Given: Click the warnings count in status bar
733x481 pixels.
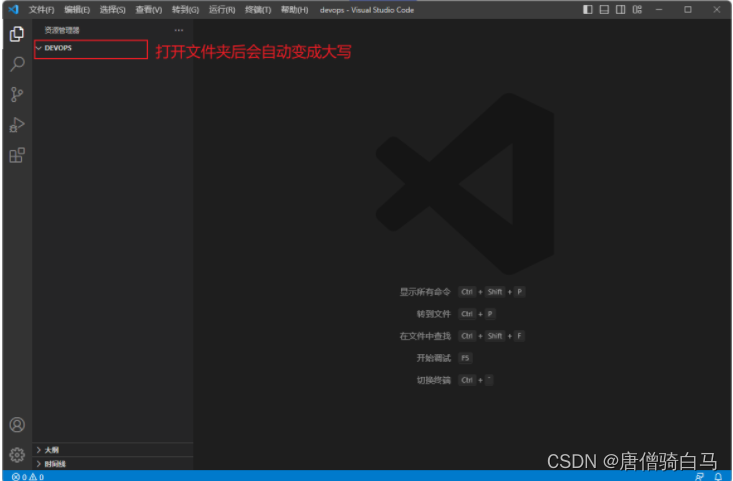Looking at the screenshot, I should pyautogui.click(x=36, y=477).
